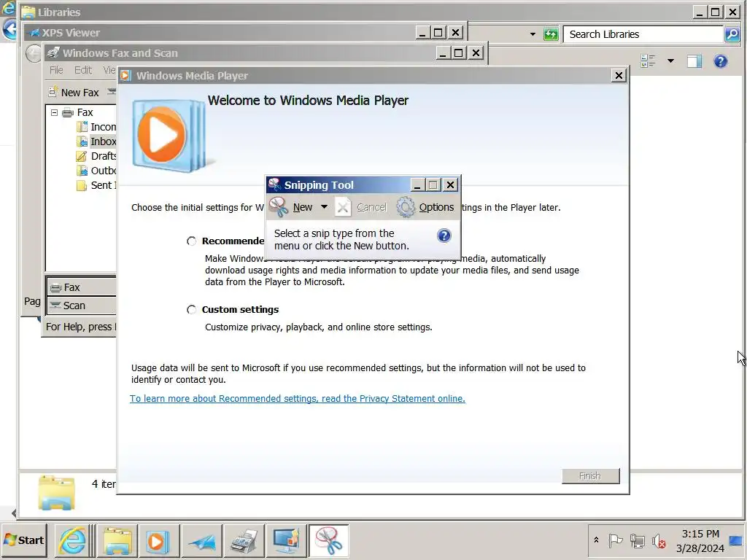Click the Search Libraries input field
This screenshot has height=560, width=747.
pyautogui.click(x=643, y=34)
